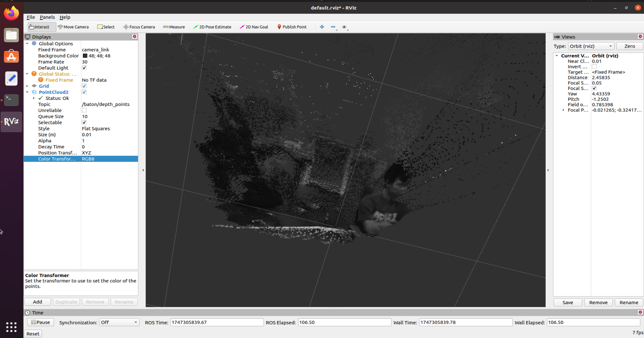Collapse the Current View tree node

coord(557,56)
